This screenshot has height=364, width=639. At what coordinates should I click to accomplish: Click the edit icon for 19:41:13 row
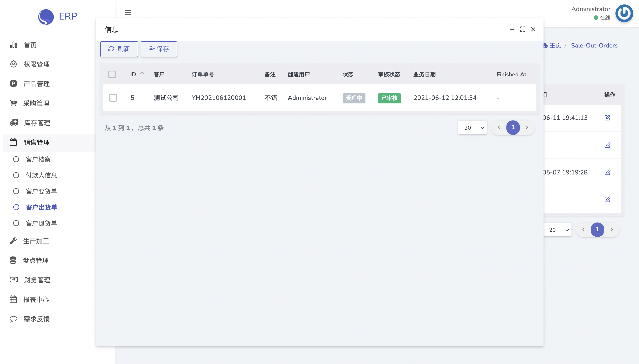(607, 117)
